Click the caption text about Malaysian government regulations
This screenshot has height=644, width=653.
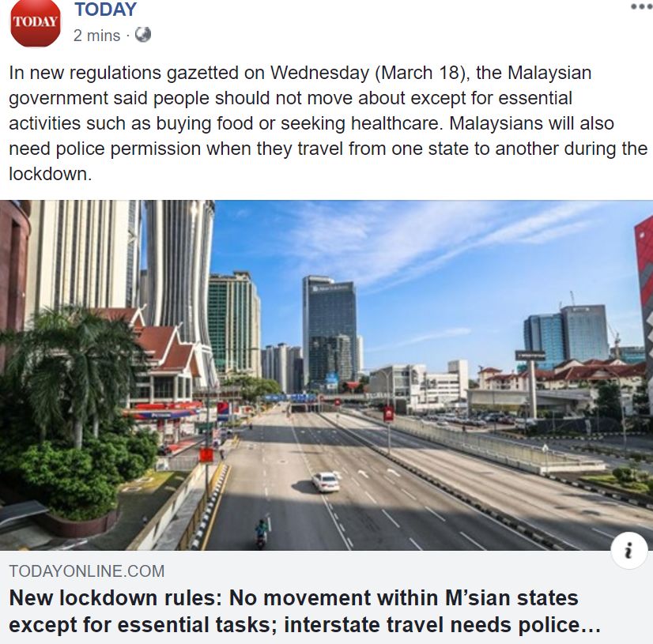pos(326,123)
